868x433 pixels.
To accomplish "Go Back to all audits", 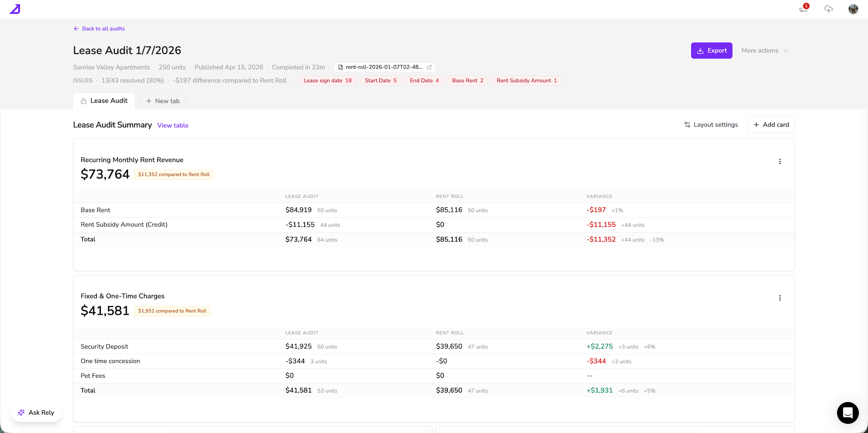I will coord(99,29).
